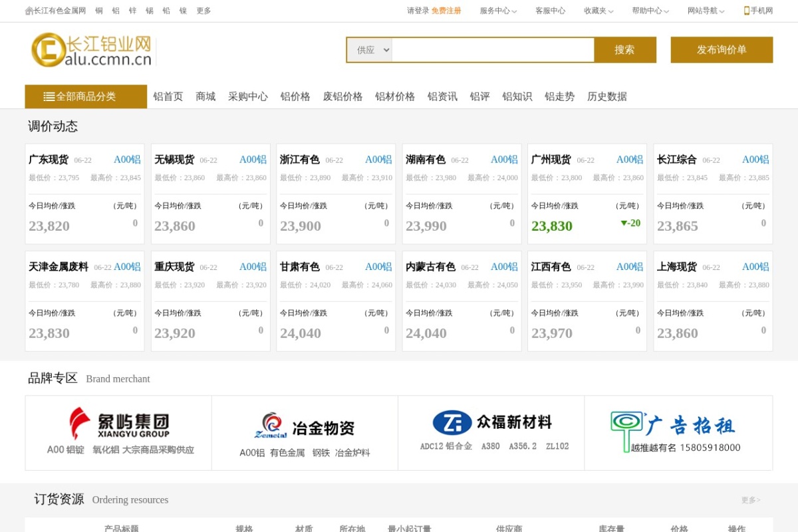
Task: Open the 客服中心 link
Action: (x=551, y=11)
